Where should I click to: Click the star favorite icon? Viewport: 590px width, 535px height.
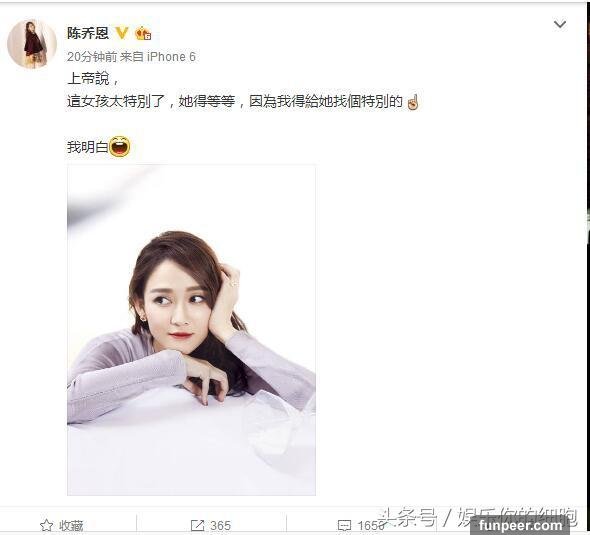[x=46, y=525]
